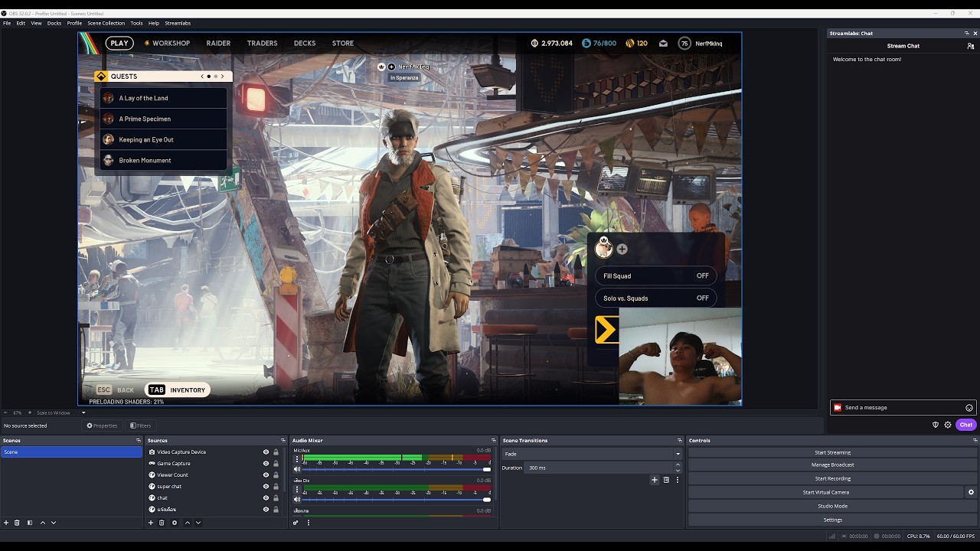Toggle lock on chat source
This screenshot has height=551, width=980.
tap(276, 497)
